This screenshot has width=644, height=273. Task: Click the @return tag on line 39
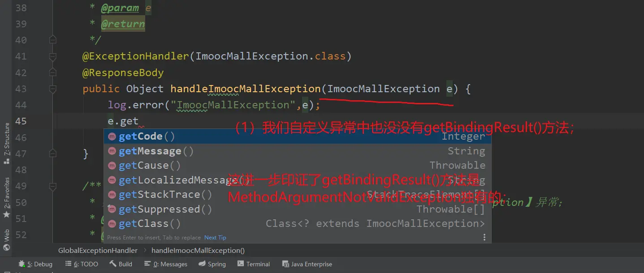coord(123,24)
